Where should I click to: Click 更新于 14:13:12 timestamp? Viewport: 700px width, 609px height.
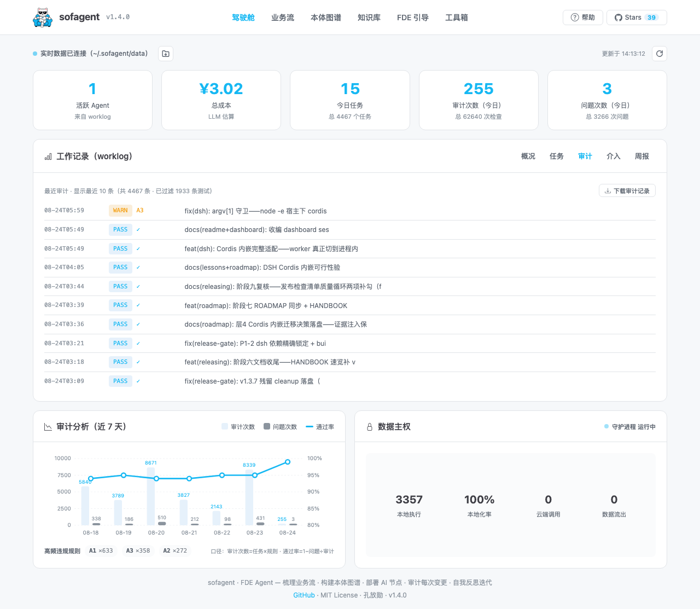(x=623, y=54)
